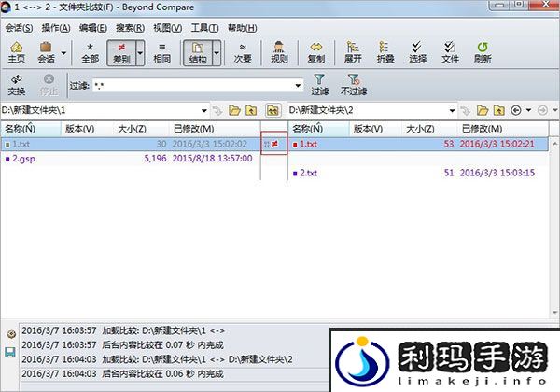The width and height of the screenshot is (560, 392).
Task: Go up one level on right side
Action: click(499, 111)
